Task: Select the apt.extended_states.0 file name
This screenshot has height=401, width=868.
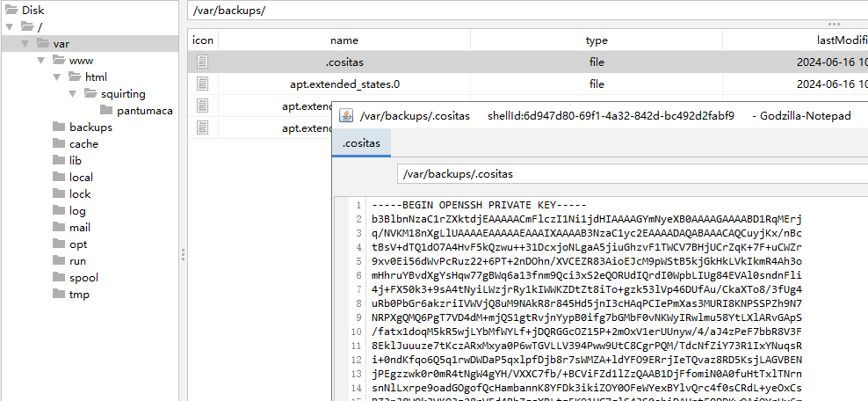Action: point(344,84)
